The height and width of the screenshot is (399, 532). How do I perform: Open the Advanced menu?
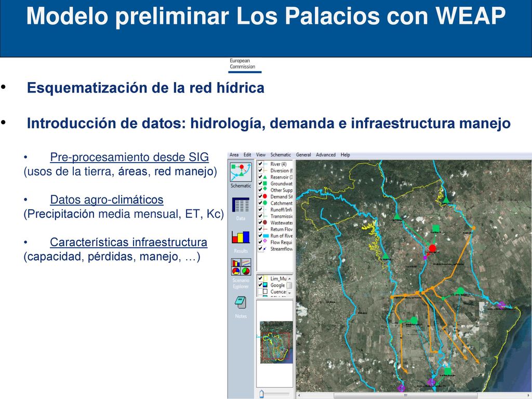point(326,155)
